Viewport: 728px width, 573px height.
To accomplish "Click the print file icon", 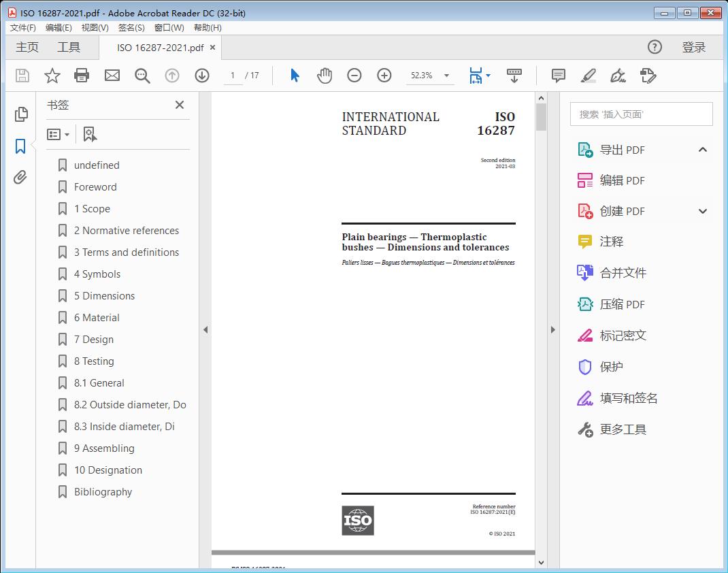I will click(82, 76).
